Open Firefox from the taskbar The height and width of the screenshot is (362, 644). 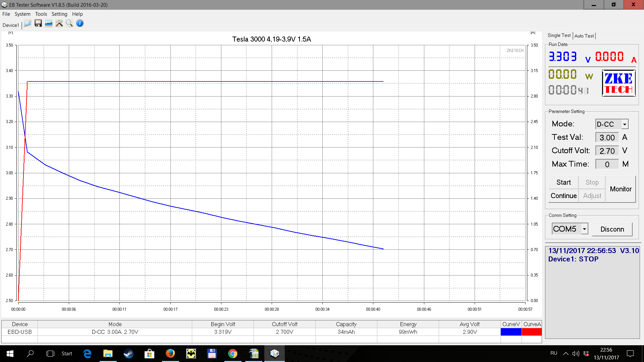170,354
